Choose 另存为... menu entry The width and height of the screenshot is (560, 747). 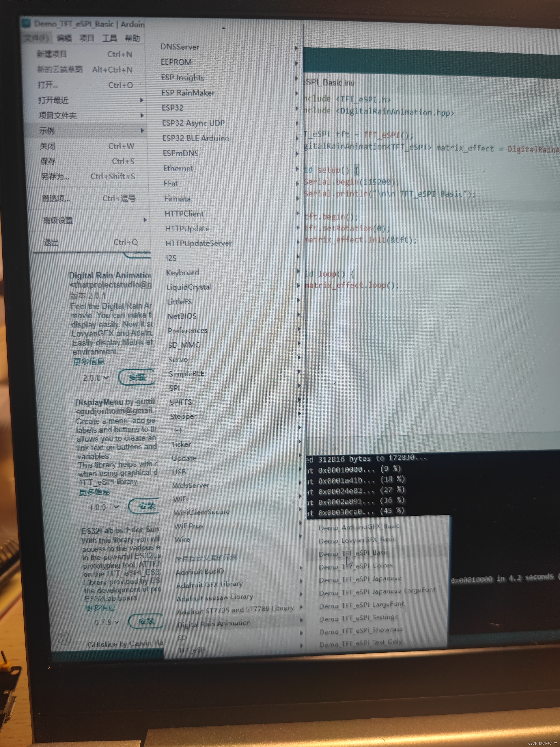pyautogui.click(x=89, y=176)
